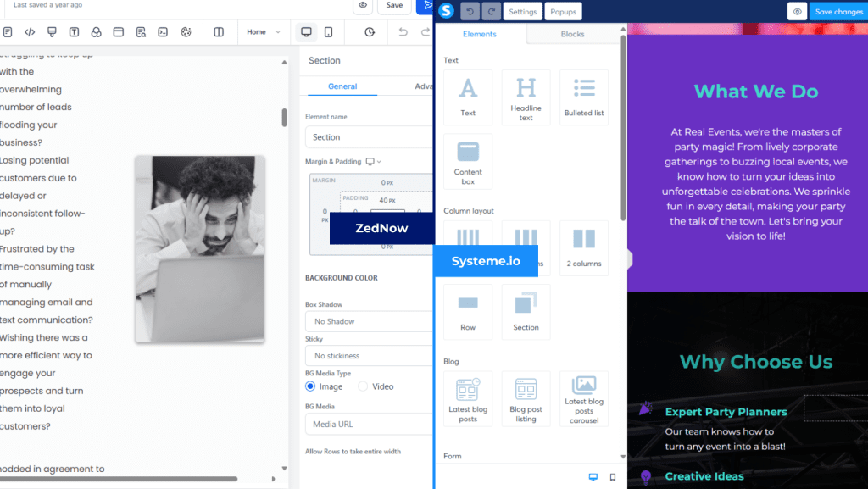Select the Blog post listing element
This screenshot has width=868, height=489.
click(526, 398)
